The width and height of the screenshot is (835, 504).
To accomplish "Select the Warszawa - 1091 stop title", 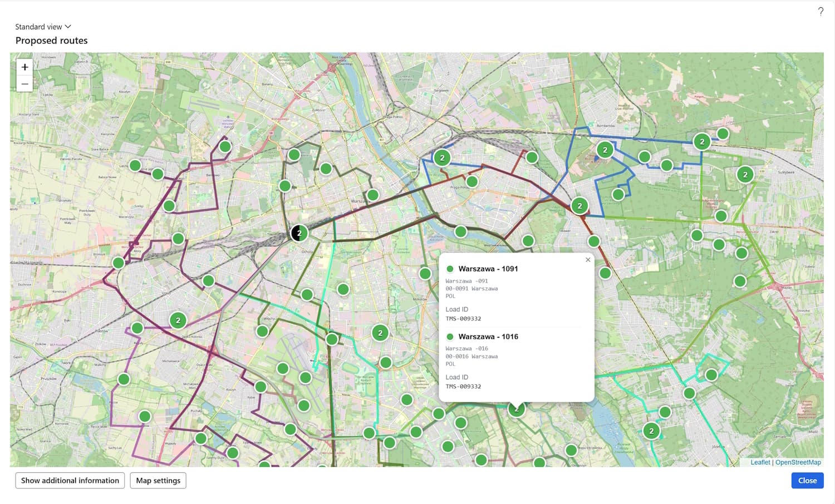I will [x=488, y=269].
